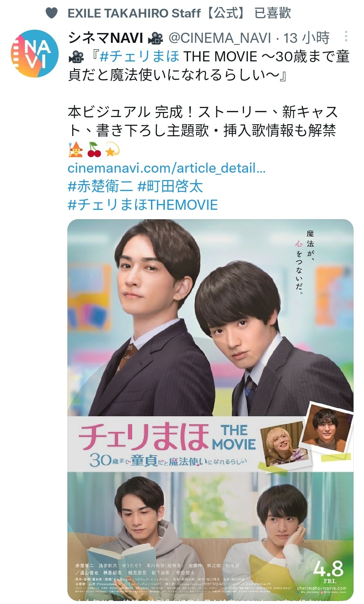
Task: Tap the シネマNAVI display name
Action: coord(106,38)
